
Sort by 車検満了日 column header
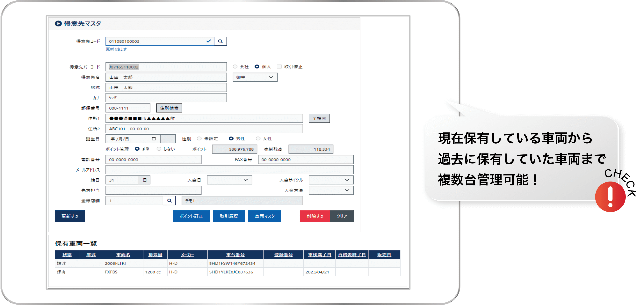point(319,255)
